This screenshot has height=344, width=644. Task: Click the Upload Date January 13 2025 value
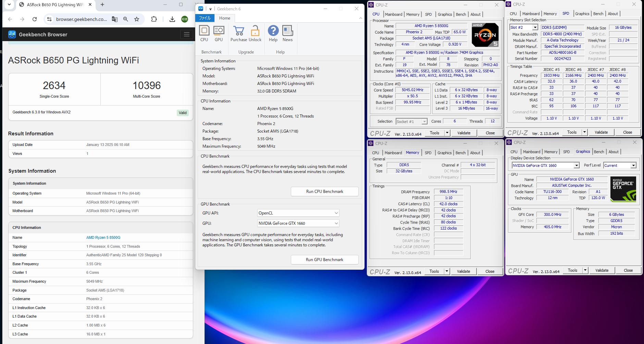(x=108, y=145)
